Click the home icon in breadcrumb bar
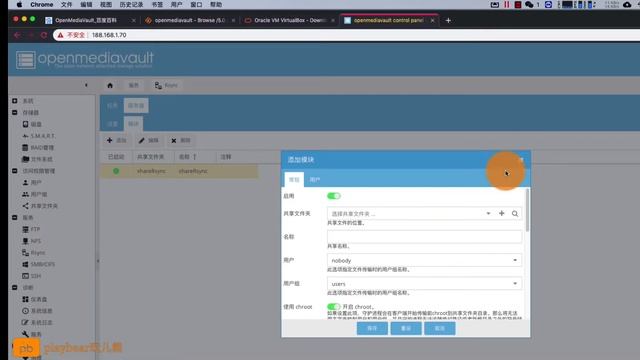 click(x=110, y=85)
